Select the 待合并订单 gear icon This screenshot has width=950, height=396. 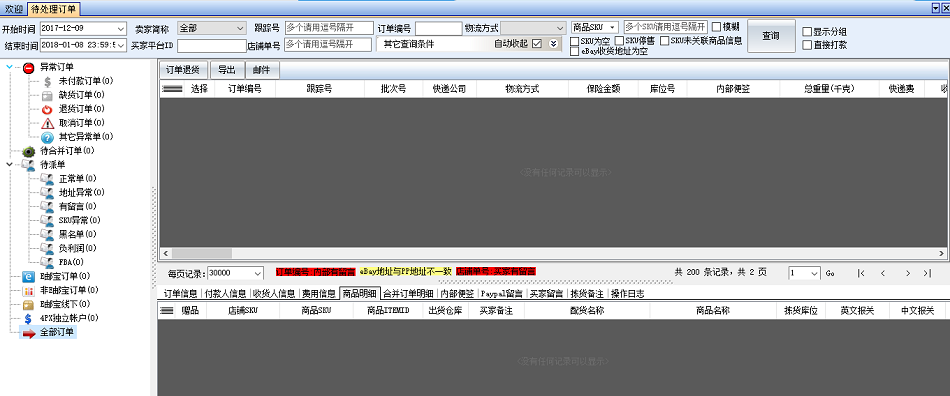(29, 151)
